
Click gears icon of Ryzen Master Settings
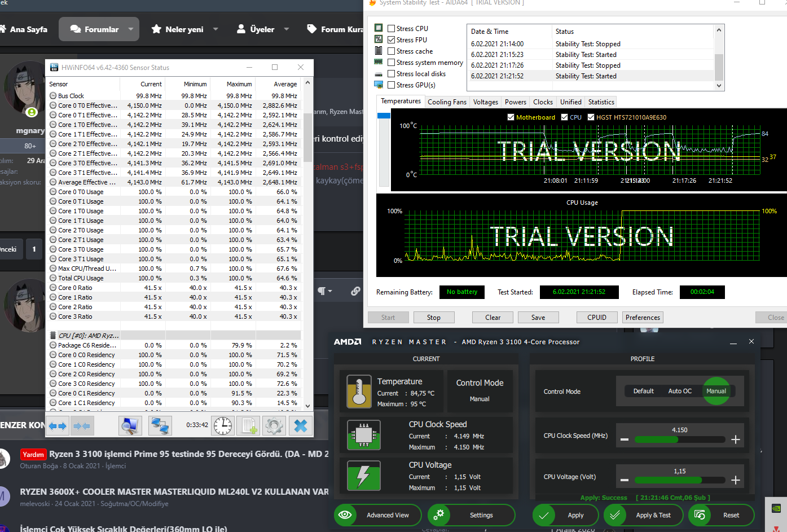click(438, 515)
